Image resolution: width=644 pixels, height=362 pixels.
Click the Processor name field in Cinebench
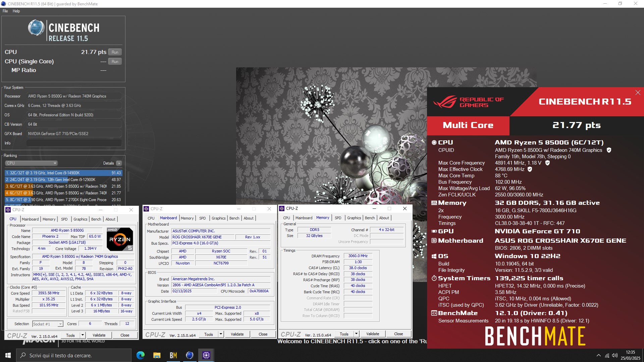pos(74,96)
